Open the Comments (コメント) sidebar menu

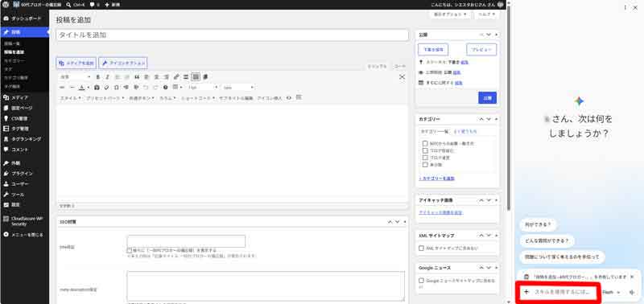pyautogui.click(x=25, y=150)
